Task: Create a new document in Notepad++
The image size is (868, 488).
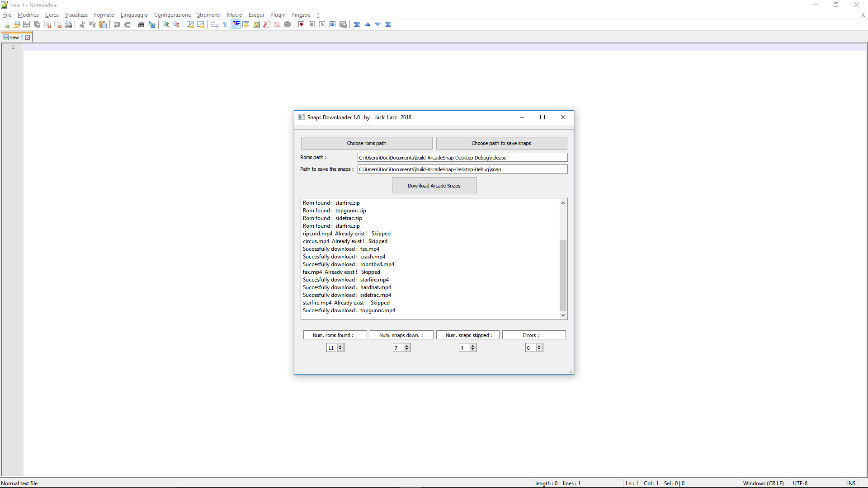Action: coord(6,24)
